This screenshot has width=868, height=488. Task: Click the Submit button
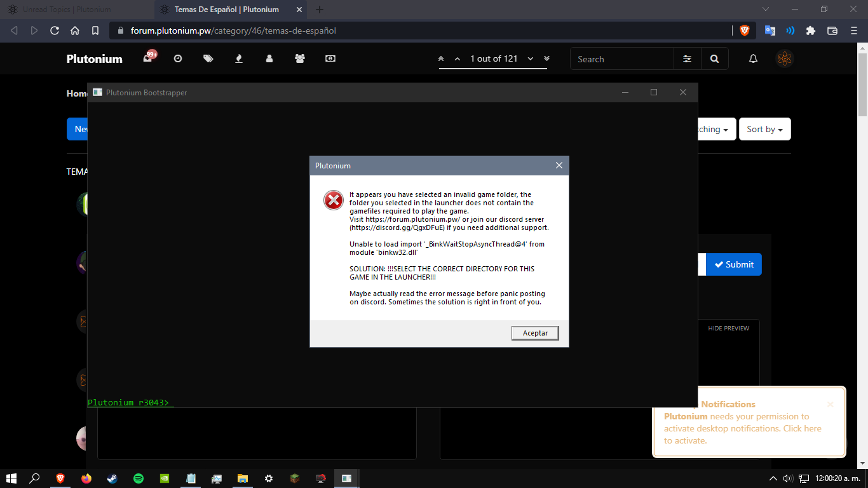pyautogui.click(x=734, y=264)
